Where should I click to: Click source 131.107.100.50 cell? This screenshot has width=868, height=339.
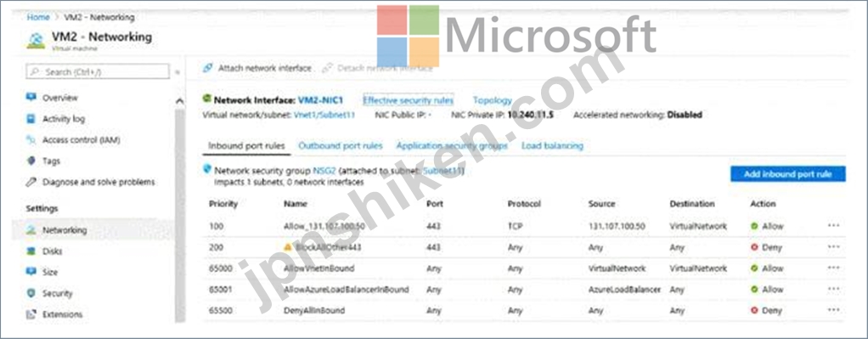[616, 227]
